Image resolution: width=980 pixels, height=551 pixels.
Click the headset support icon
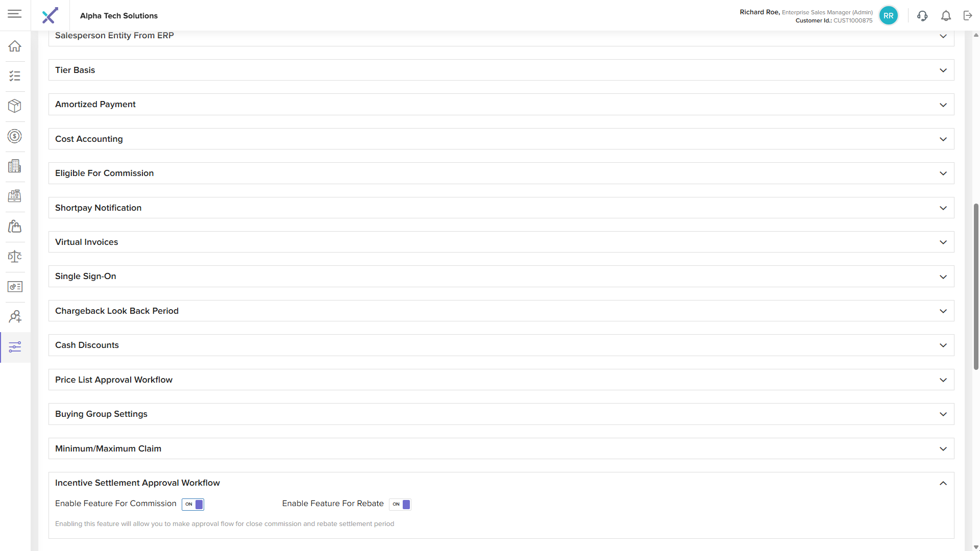922,16
